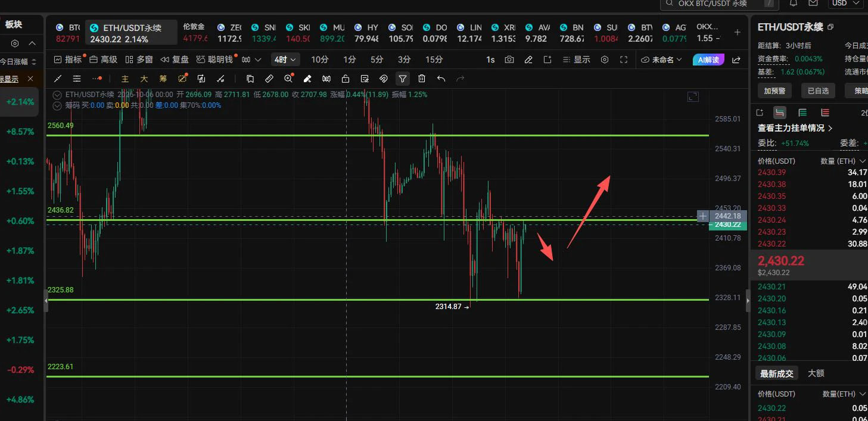Toggle the drawing lock icon

[x=346, y=79]
